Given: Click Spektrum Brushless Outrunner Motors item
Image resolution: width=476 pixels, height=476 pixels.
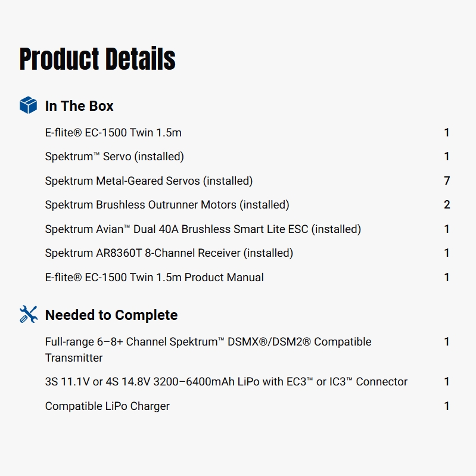Looking at the screenshot, I should (x=167, y=205).
